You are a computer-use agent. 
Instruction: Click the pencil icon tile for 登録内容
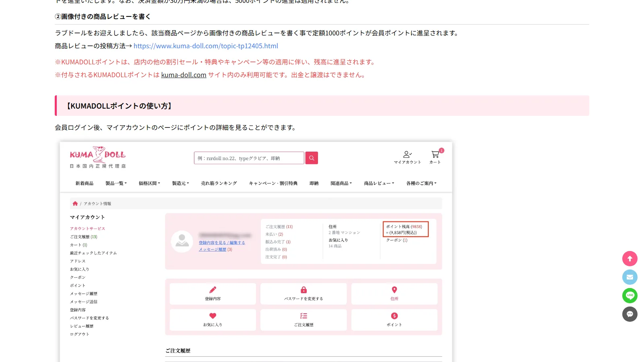[x=213, y=294]
